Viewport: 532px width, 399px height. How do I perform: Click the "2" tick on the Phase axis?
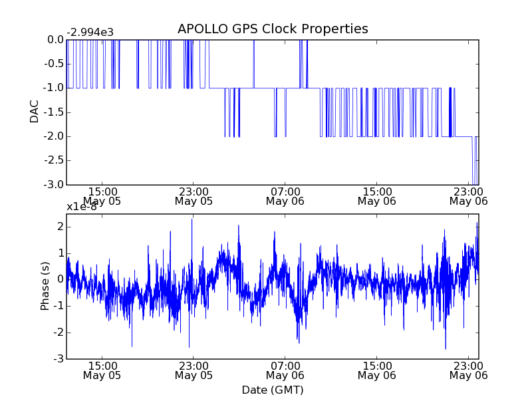61,227
